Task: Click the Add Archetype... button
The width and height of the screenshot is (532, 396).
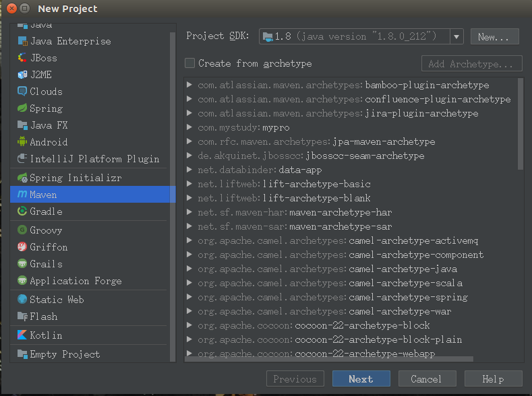Action: coord(471,63)
